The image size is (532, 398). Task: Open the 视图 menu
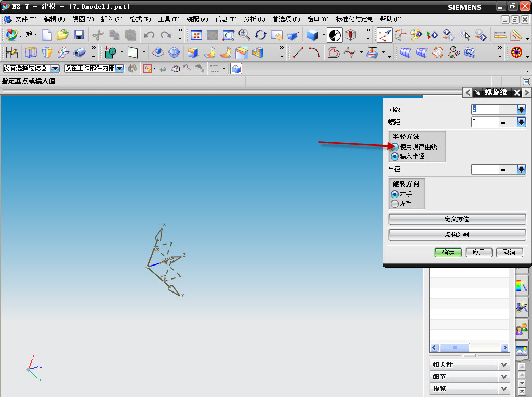(83, 19)
